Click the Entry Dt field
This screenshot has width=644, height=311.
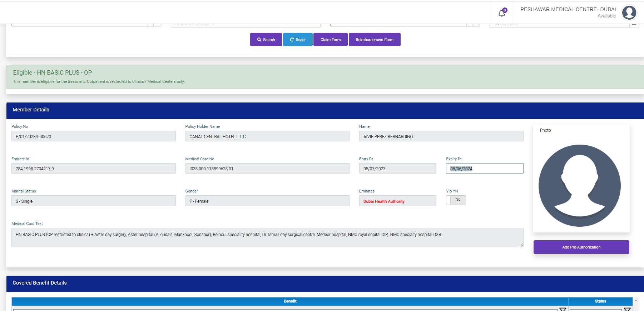(x=397, y=169)
